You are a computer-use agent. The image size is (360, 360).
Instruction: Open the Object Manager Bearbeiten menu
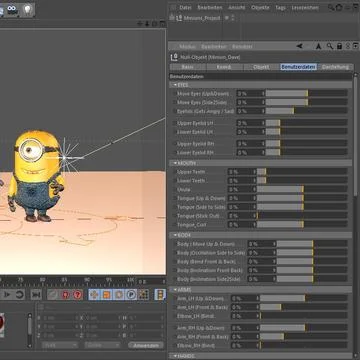(x=210, y=7)
